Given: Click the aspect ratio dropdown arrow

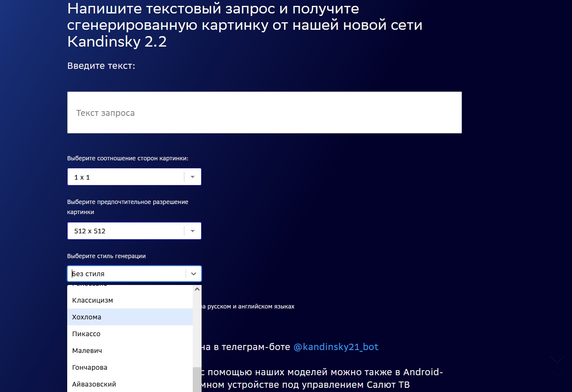Looking at the screenshot, I should 192,177.
